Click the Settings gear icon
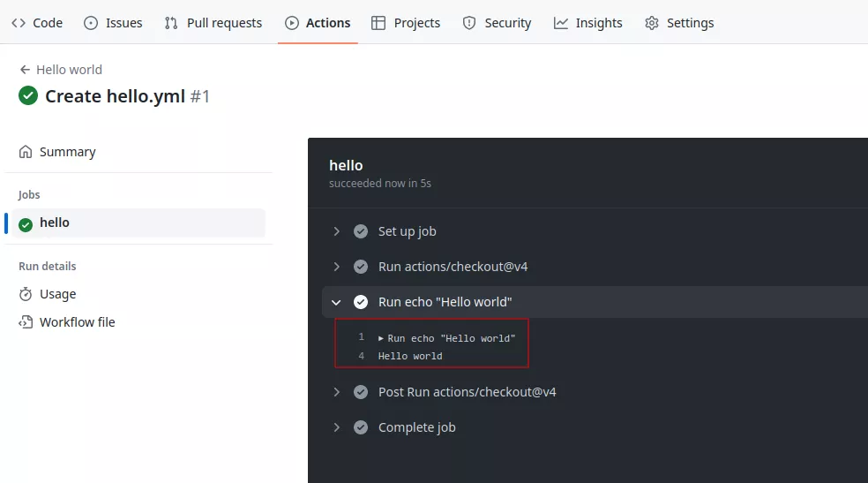Viewport: 868px width, 483px height. (652, 23)
